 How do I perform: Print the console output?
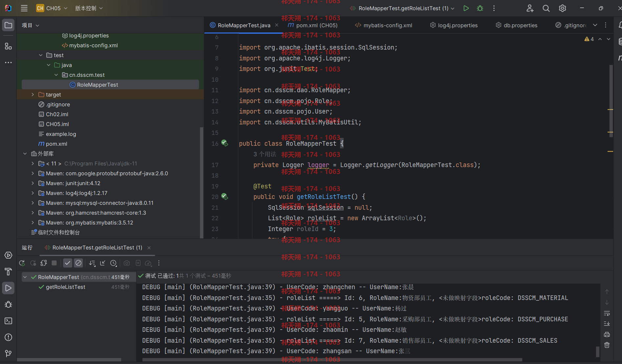[x=607, y=334]
